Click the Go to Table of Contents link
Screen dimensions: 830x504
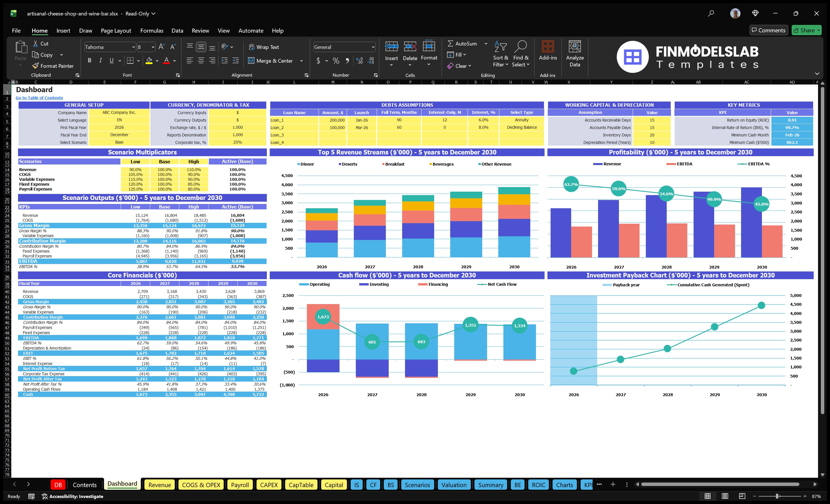[39, 98]
